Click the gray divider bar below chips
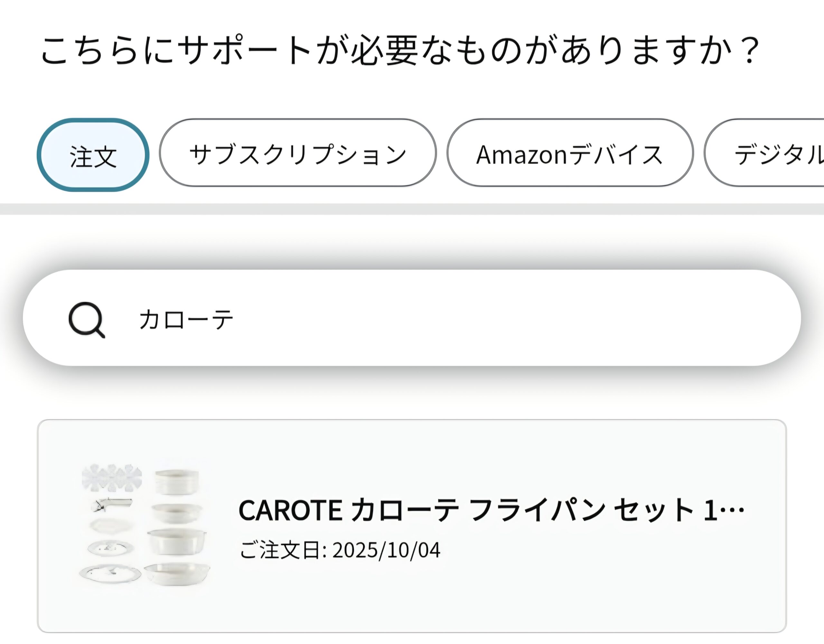 coord(412,209)
